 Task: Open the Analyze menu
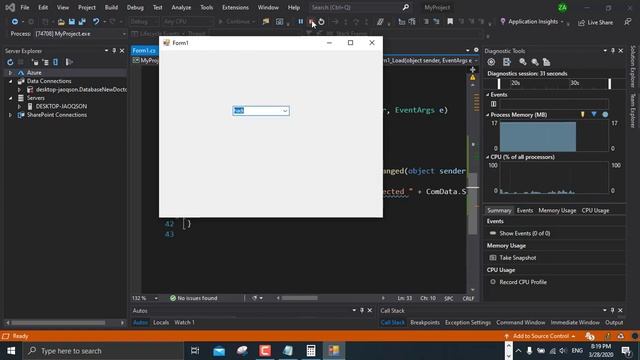coord(181,7)
